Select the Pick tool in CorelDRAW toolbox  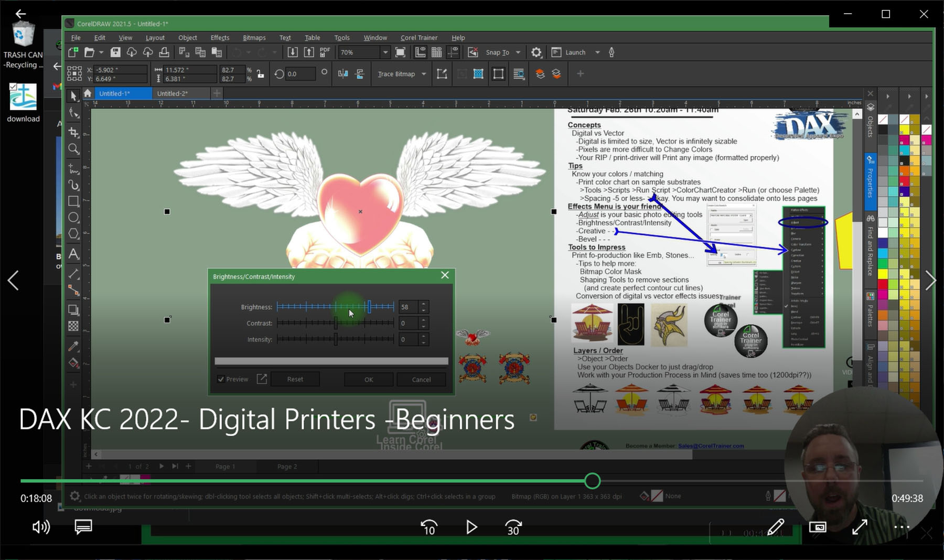(73, 96)
